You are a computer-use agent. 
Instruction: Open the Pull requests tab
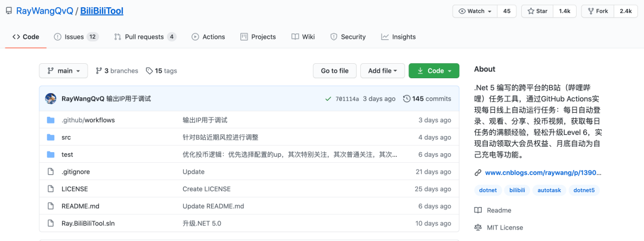tap(144, 37)
